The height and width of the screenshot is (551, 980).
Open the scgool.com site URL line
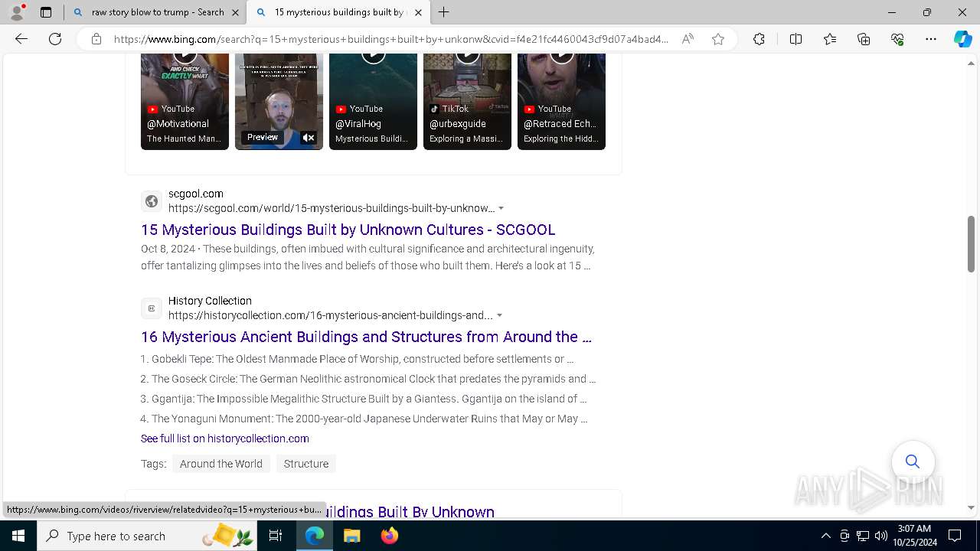[332, 208]
